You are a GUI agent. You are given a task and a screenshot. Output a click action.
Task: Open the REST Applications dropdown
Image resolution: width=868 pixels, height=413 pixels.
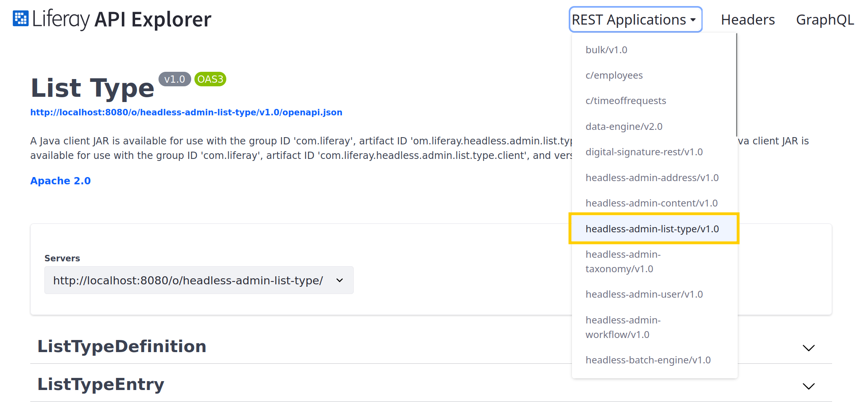(635, 19)
